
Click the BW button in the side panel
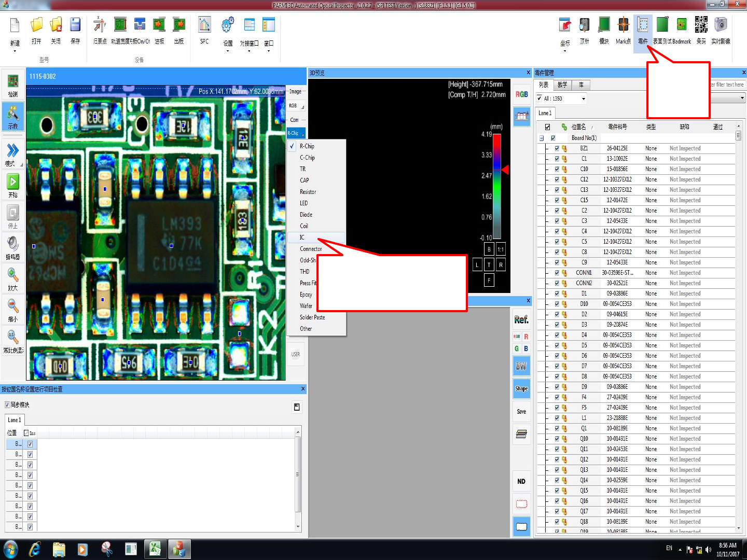click(521, 366)
